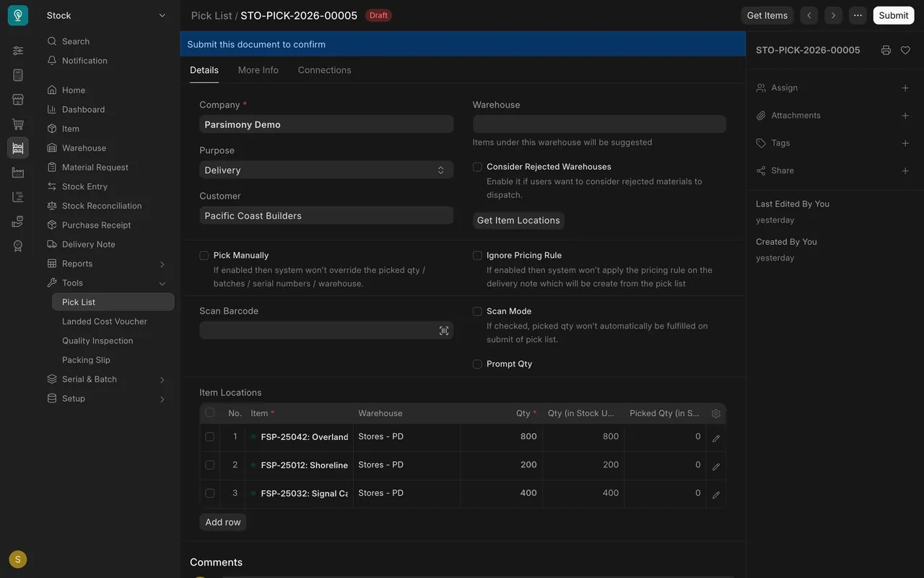
Task: Add an attachment with Attachments plus icon
Action: pyautogui.click(x=905, y=116)
